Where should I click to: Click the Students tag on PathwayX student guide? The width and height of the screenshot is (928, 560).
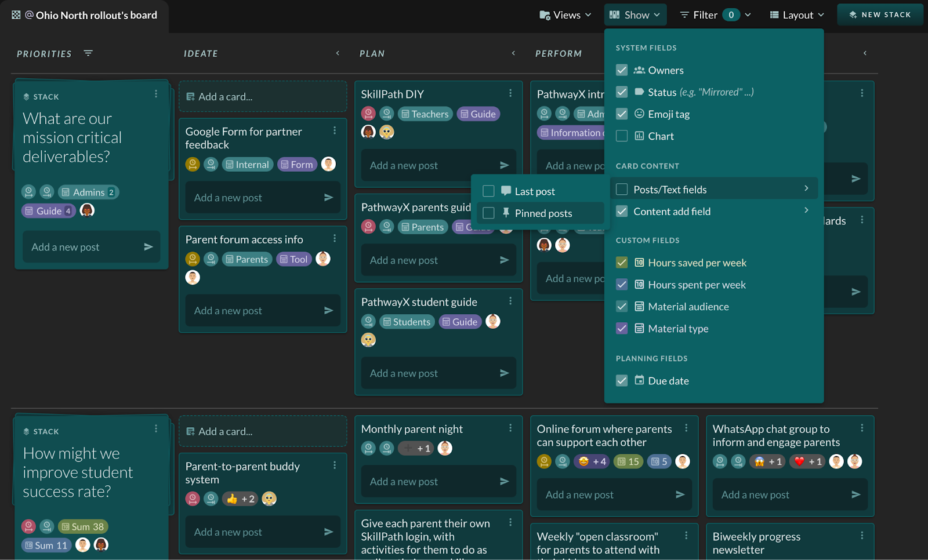point(406,322)
